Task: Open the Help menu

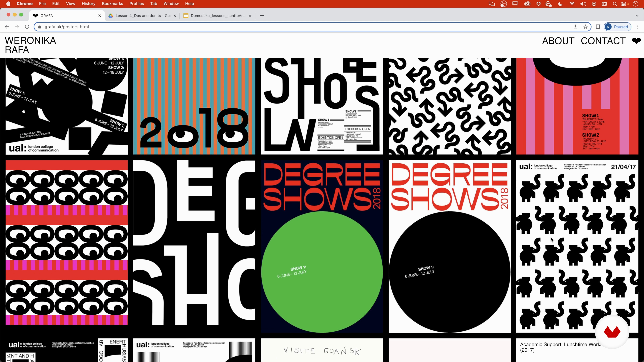Action: (x=189, y=4)
